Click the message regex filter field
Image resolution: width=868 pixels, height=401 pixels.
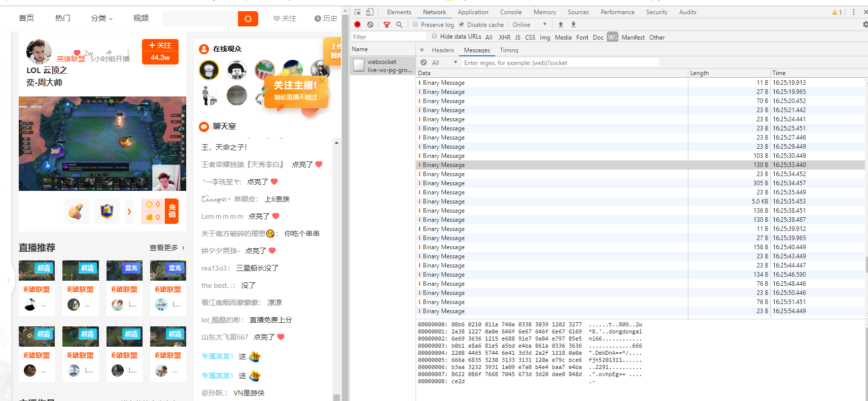point(560,62)
